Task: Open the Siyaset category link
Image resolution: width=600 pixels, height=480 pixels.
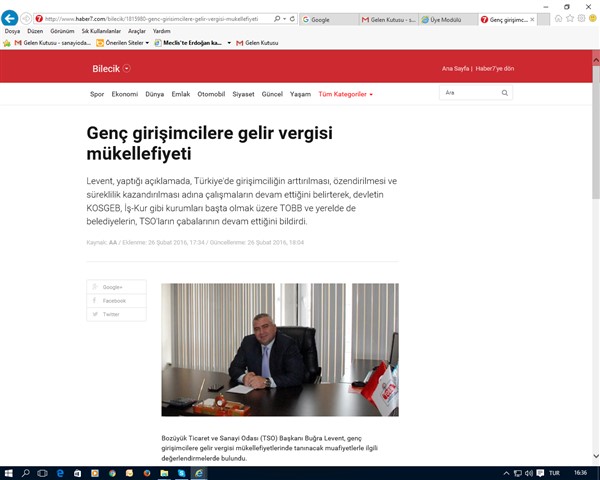Action: [243, 94]
